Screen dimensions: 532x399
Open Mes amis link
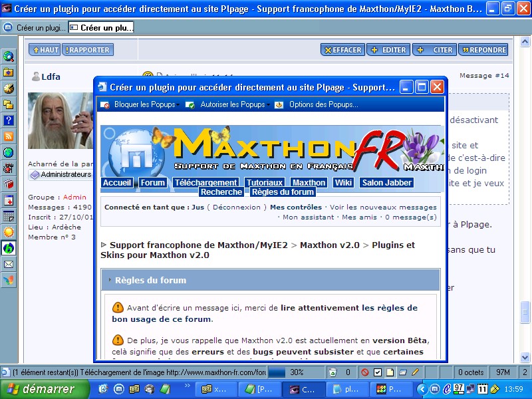(x=359, y=217)
